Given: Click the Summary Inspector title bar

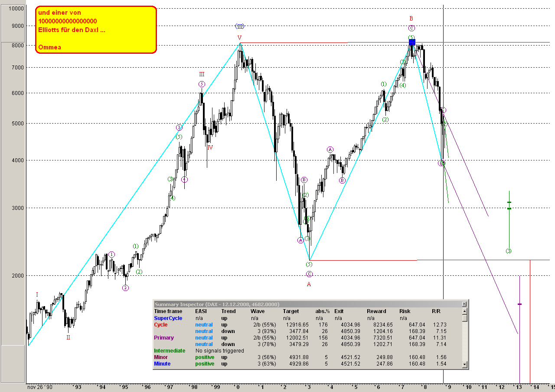Looking at the screenshot, I should point(260,303).
